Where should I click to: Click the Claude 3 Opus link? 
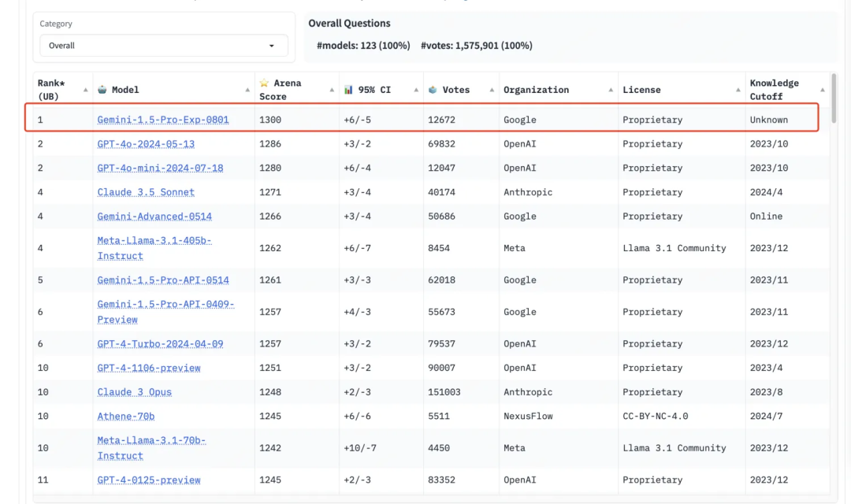[134, 392]
